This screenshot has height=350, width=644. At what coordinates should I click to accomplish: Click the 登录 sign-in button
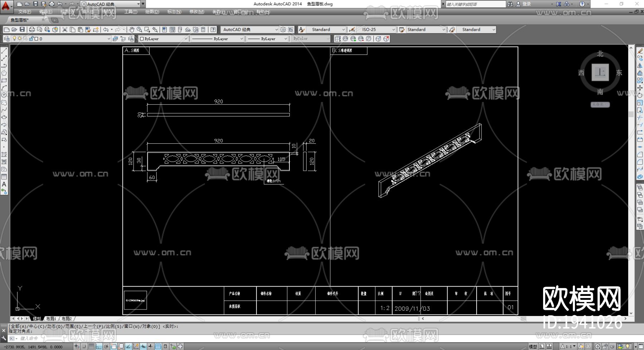[526, 4]
